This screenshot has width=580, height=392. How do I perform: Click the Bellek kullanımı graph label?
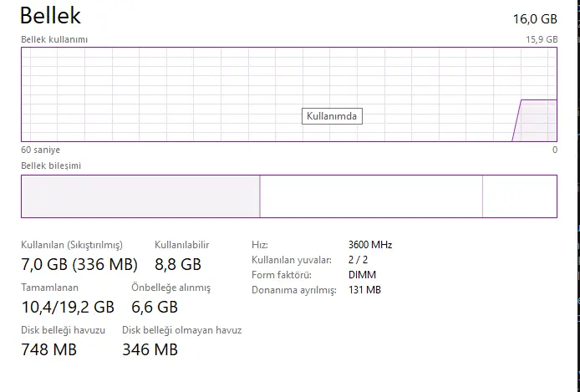[x=54, y=39]
